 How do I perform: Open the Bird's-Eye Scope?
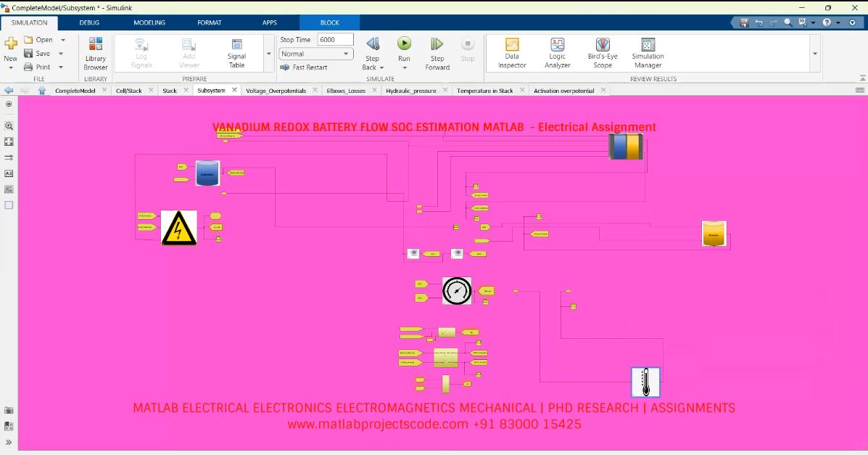coord(602,52)
